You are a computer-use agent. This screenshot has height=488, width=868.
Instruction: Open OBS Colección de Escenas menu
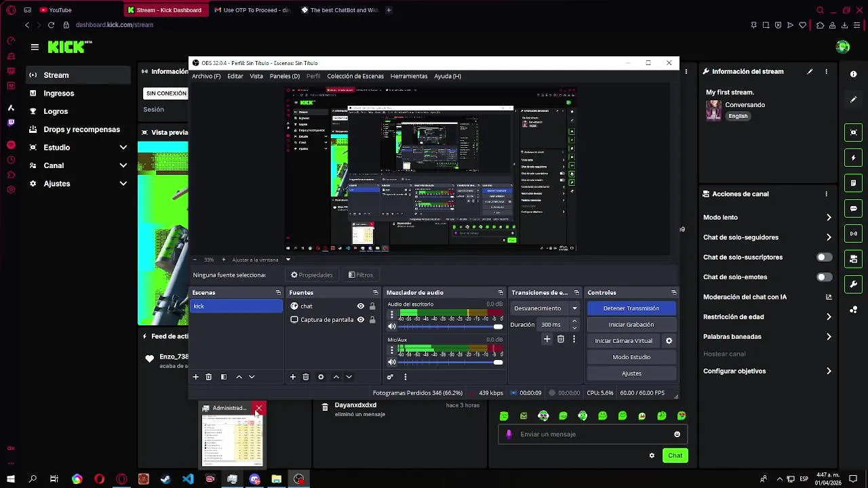pyautogui.click(x=355, y=77)
